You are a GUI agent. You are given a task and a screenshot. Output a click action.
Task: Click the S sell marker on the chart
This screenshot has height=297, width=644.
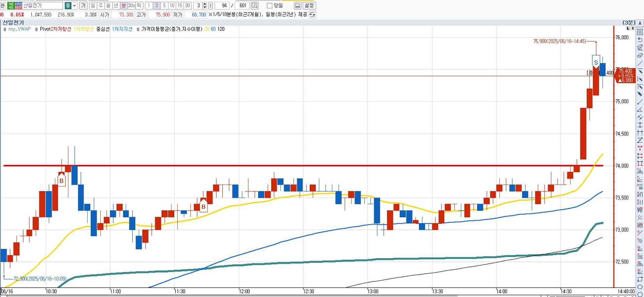click(x=596, y=62)
